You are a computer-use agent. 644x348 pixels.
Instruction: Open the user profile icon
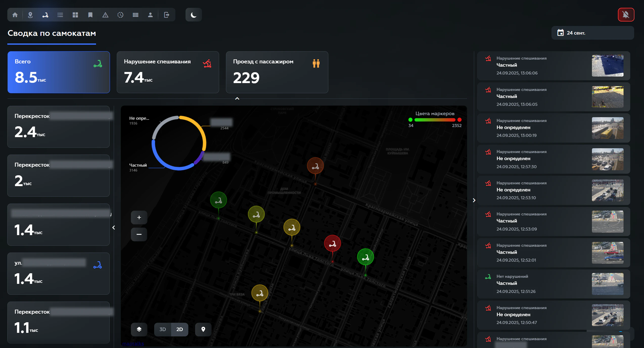[x=150, y=15]
